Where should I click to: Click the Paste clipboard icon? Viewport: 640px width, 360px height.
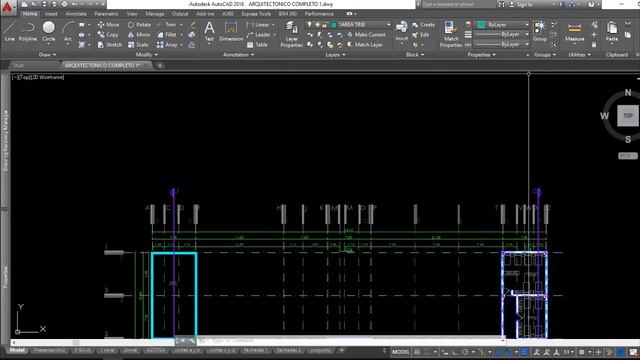coord(611,31)
